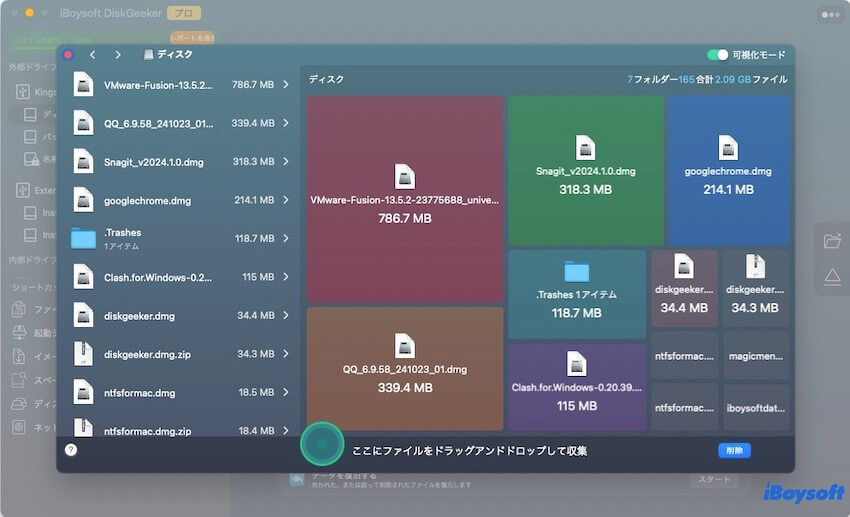This screenshot has height=517, width=850.
Task: Open the Clash.for.Windows 115 MB purple tile
Action: coord(577,387)
